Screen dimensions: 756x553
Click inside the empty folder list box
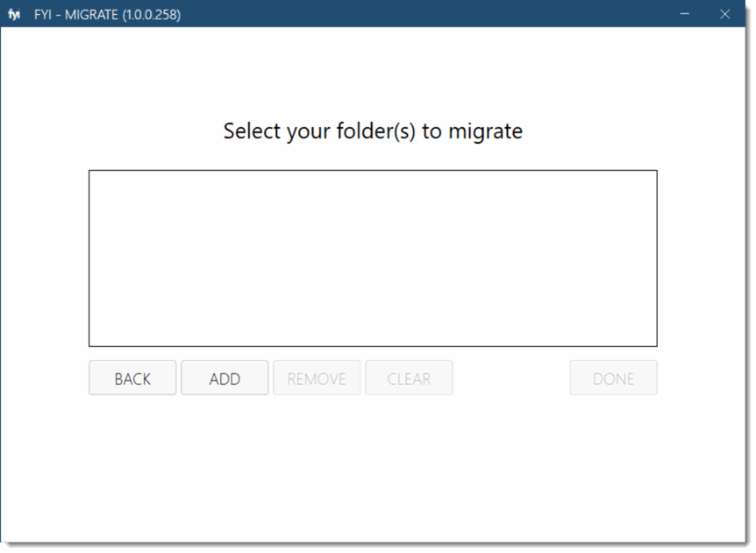(x=373, y=257)
